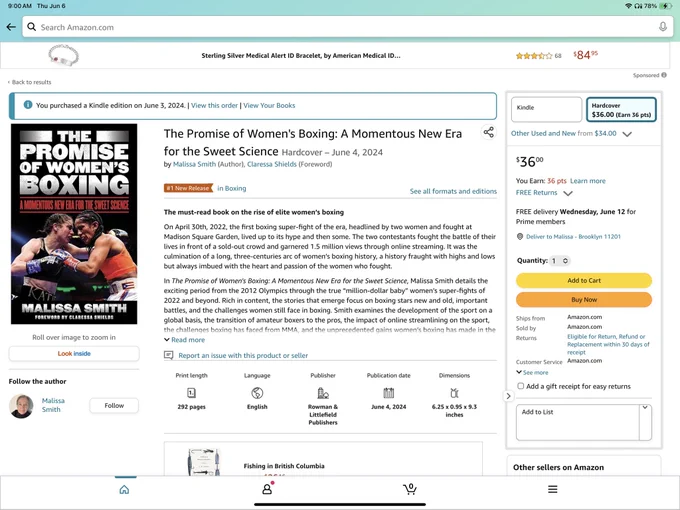
Task: Advance product details carousel right arrow
Action: point(508,396)
